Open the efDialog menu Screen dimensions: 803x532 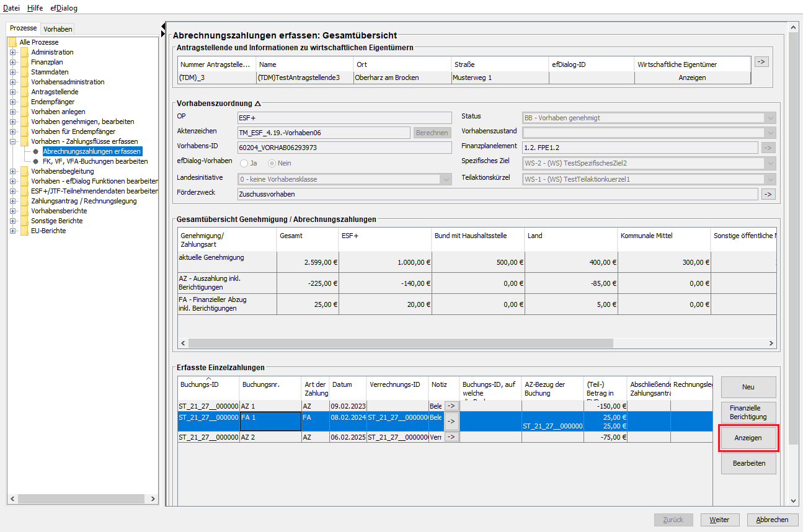coord(64,8)
